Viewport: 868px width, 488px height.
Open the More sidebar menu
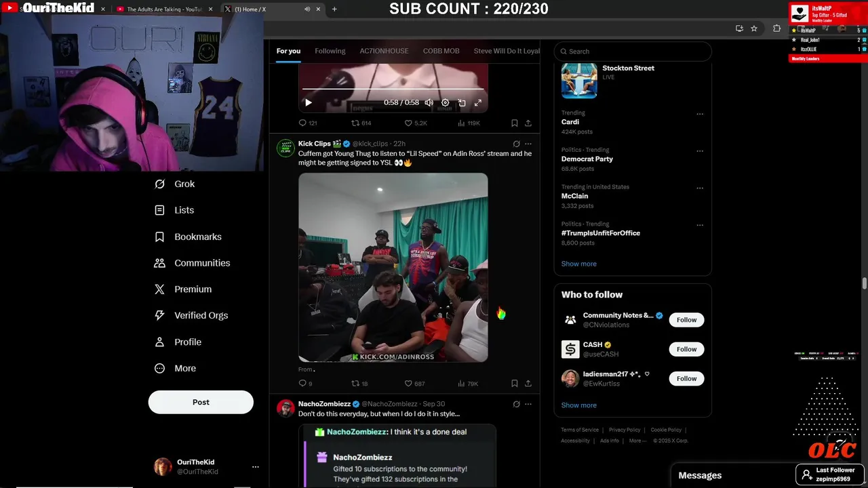pos(175,369)
